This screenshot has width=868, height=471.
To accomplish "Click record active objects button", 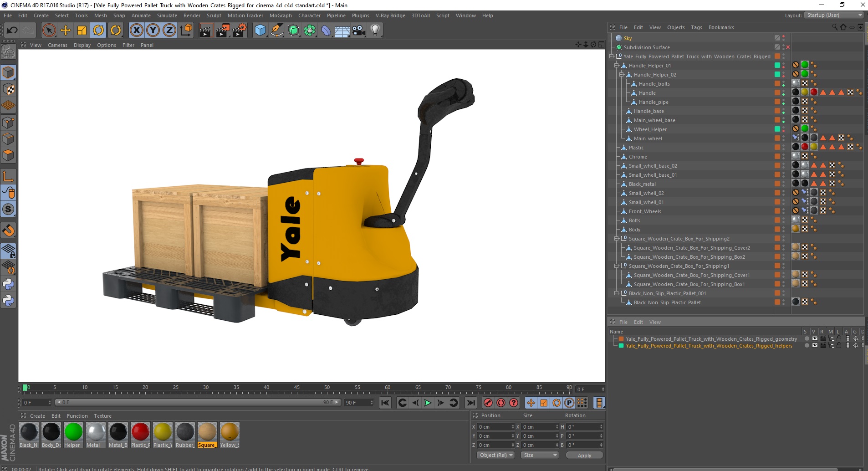I will [488, 403].
